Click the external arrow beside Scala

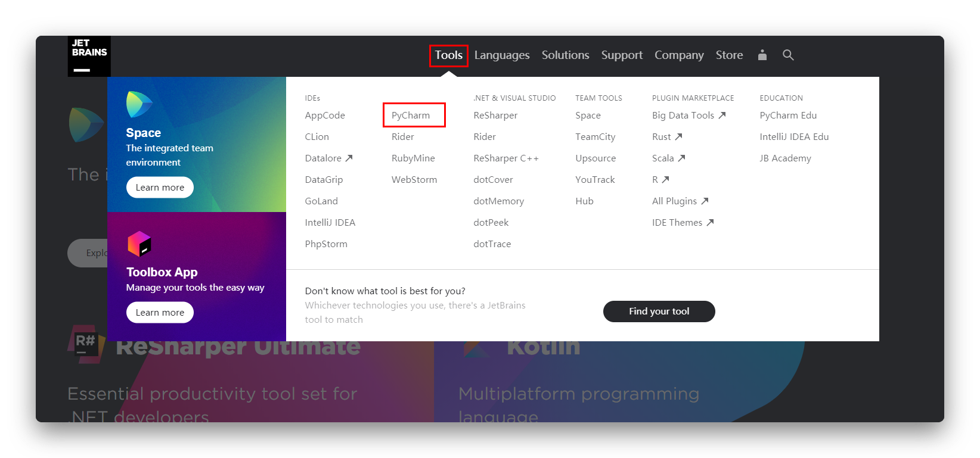point(681,158)
